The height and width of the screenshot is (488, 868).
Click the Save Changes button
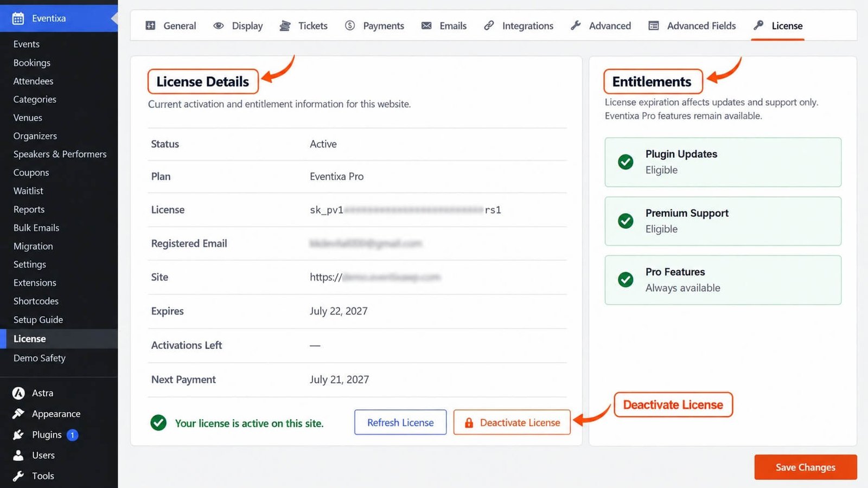click(806, 467)
